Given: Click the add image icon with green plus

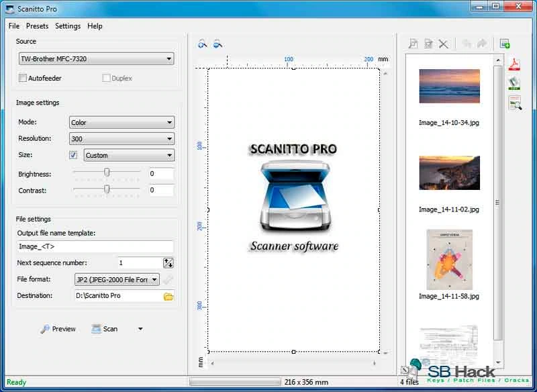Looking at the screenshot, I should click(505, 44).
